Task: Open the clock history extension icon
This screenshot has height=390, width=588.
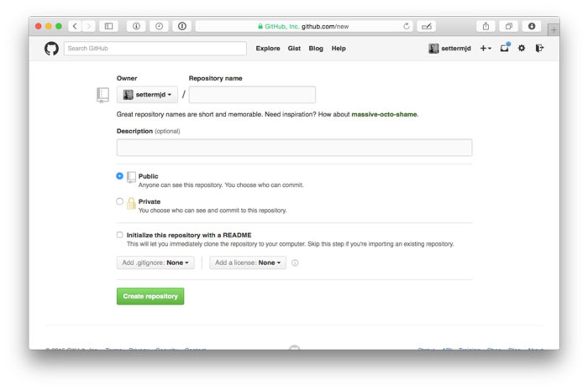Action: (x=159, y=26)
